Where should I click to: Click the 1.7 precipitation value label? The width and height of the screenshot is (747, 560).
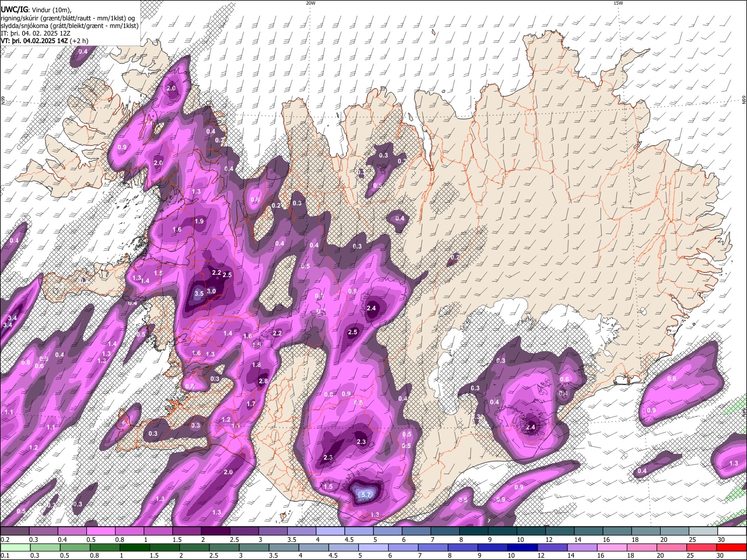point(251,404)
